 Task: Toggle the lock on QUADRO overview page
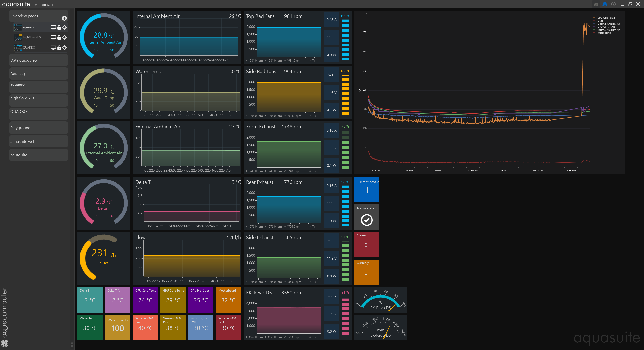(59, 48)
